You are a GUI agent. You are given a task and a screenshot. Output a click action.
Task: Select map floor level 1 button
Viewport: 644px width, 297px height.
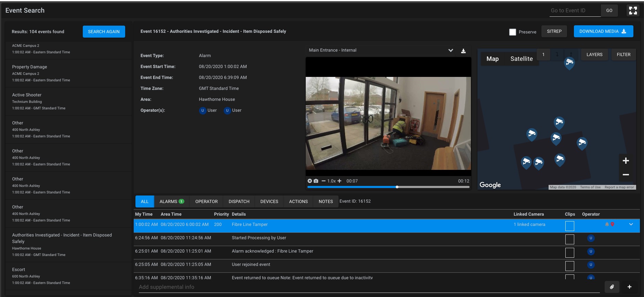543,55
